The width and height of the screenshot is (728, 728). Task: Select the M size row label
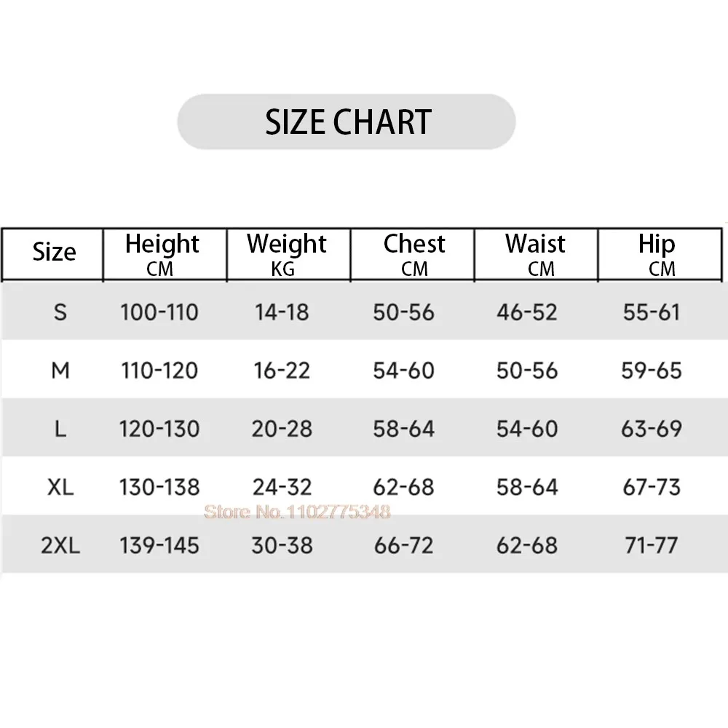60,371
